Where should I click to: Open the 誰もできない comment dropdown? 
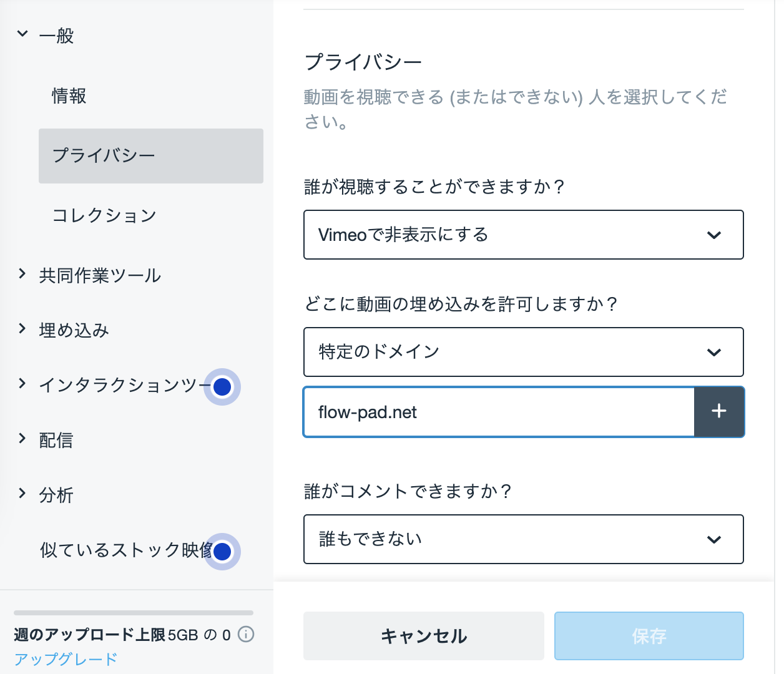click(x=523, y=539)
